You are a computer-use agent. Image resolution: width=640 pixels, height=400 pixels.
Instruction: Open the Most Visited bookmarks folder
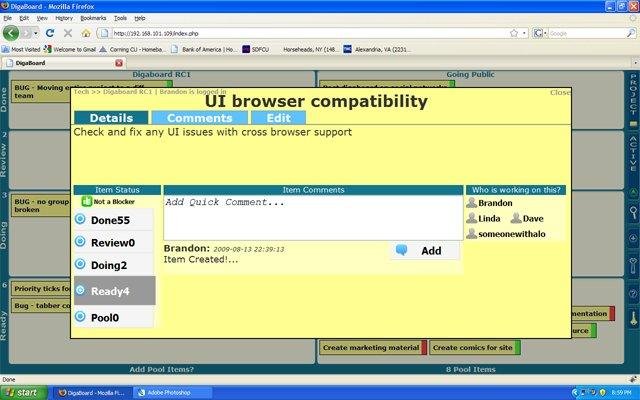click(21, 49)
